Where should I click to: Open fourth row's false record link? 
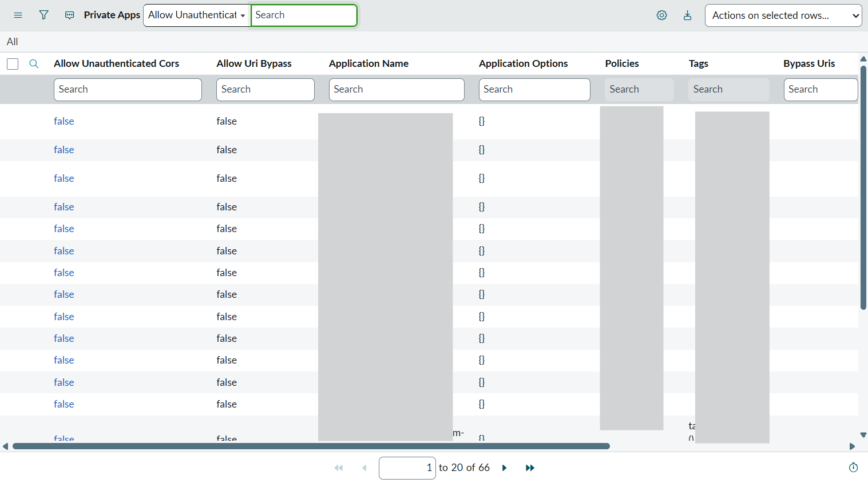coord(64,207)
